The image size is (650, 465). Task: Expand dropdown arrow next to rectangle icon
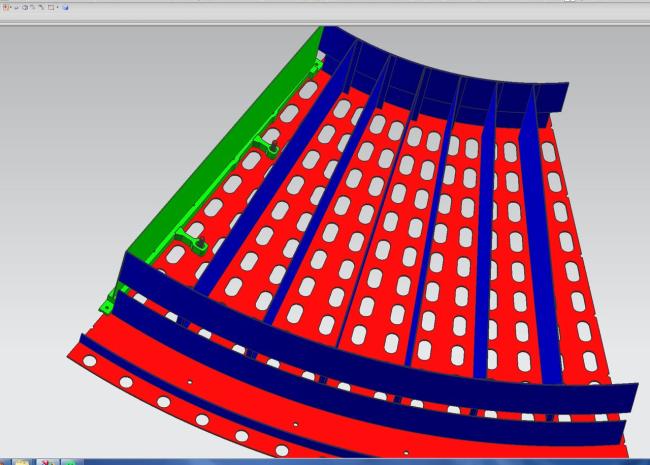point(58,7)
